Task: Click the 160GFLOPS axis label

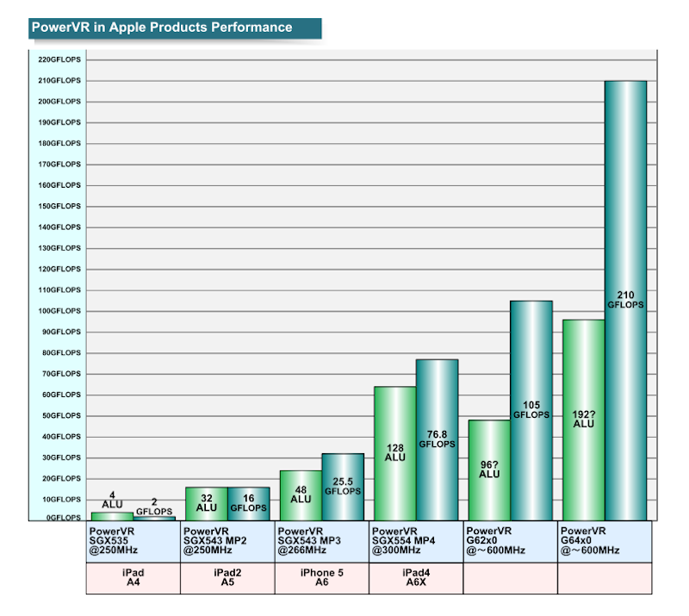Action: click(x=59, y=185)
